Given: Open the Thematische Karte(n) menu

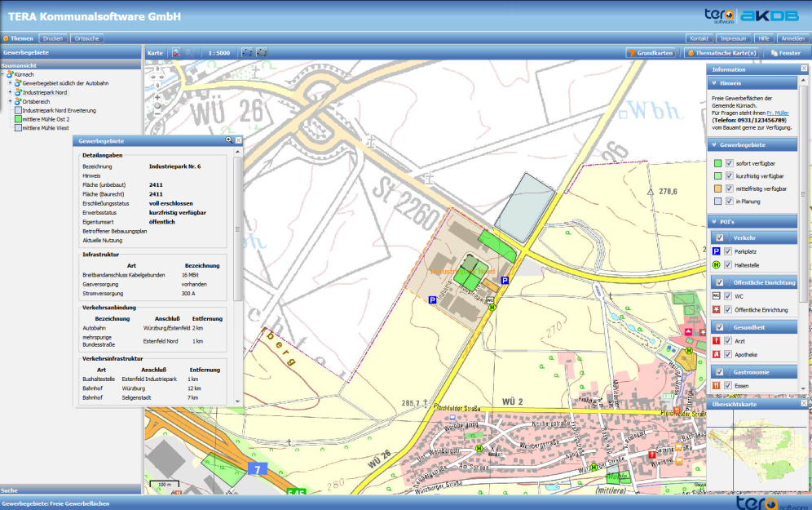Looking at the screenshot, I should pyautogui.click(x=720, y=53).
